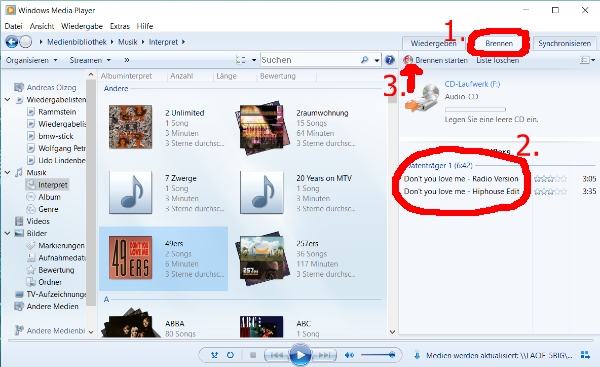600x367 pixels.
Task: Click Medienbibliothek in the breadcrumb
Action: click(x=77, y=42)
